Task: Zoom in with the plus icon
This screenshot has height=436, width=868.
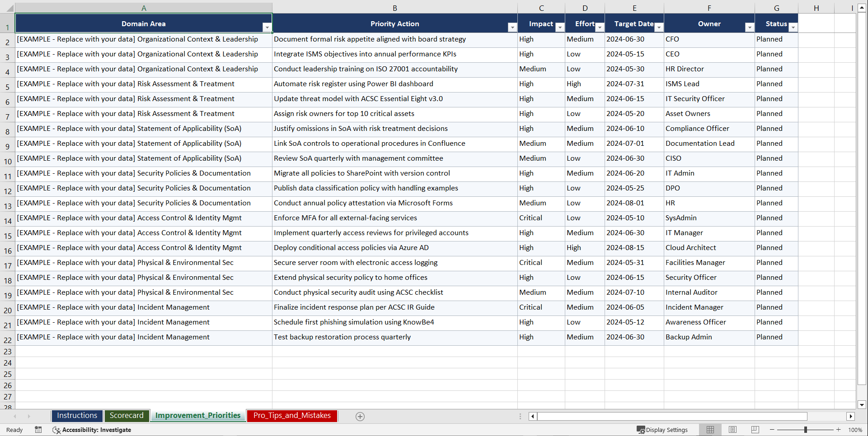Action: point(839,430)
